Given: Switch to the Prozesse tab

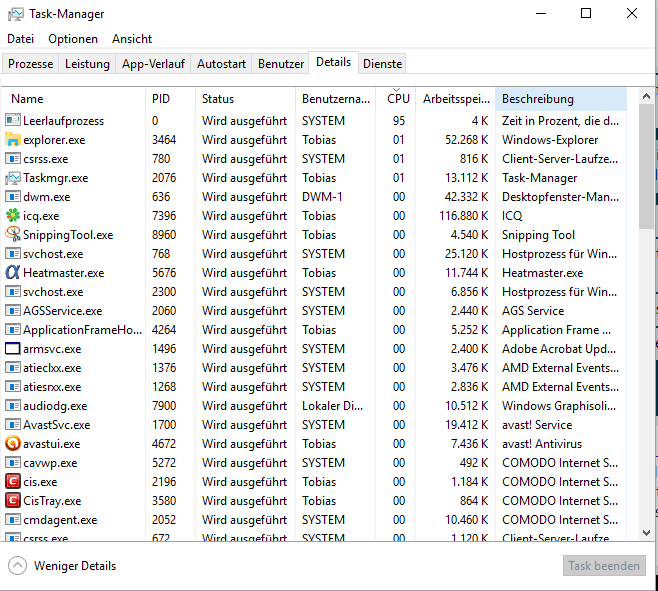Looking at the screenshot, I should [31, 64].
